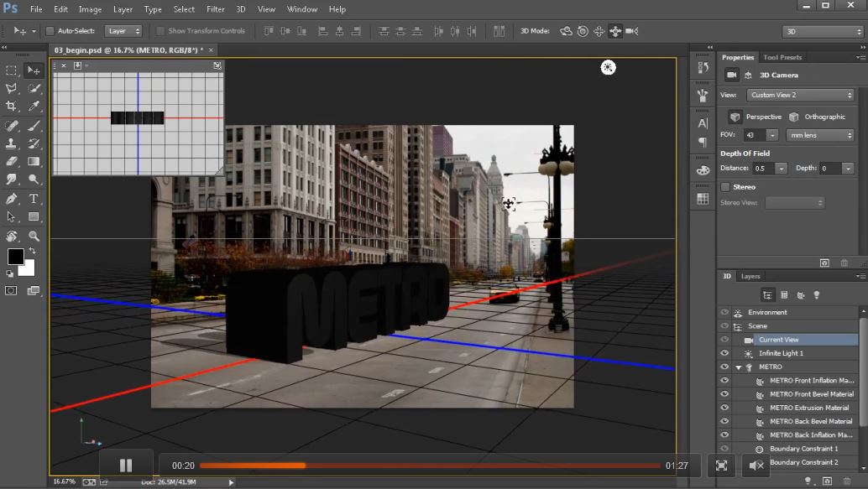Seek on the orange video progress bar
This screenshot has height=489, width=868.
pyautogui.click(x=430, y=466)
